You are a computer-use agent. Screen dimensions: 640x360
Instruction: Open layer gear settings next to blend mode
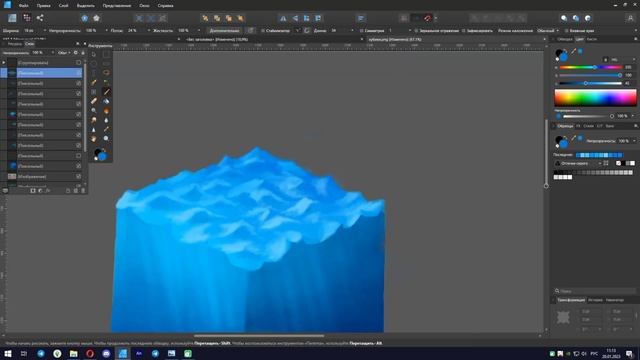pos(76,53)
